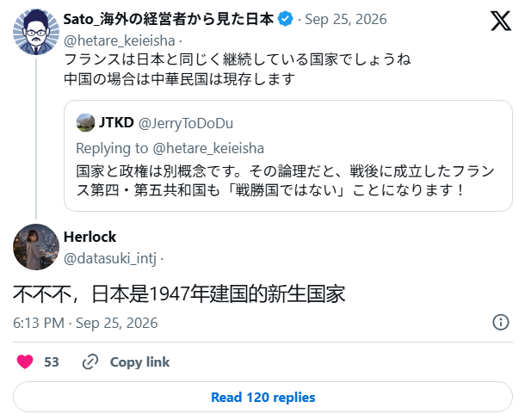
Task: Click the pink heart like icon
Action: (25, 361)
